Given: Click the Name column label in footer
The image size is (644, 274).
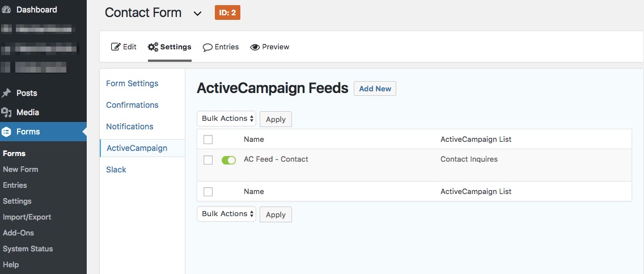Looking at the screenshot, I should pos(254,191).
